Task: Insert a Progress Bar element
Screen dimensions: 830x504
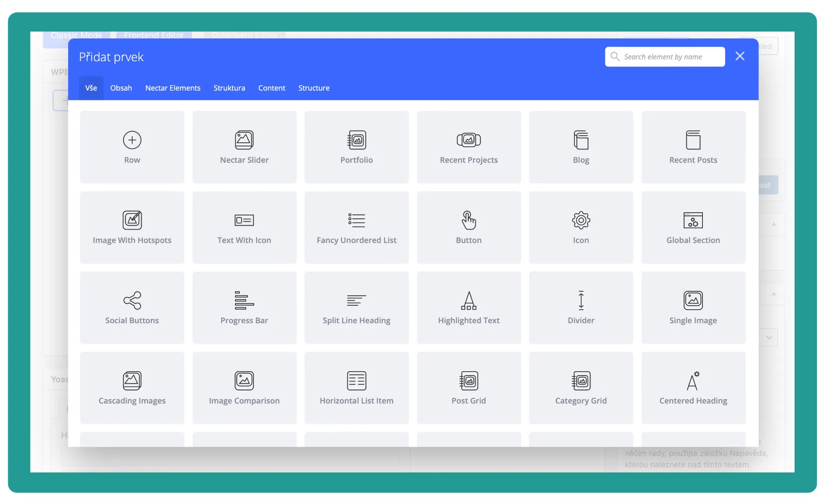Action: 244,308
